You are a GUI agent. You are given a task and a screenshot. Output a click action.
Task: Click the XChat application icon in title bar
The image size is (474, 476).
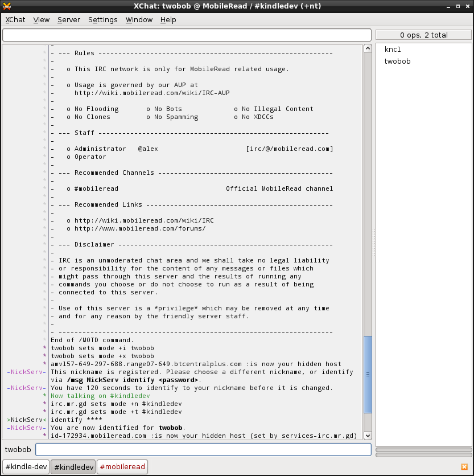point(7,6)
